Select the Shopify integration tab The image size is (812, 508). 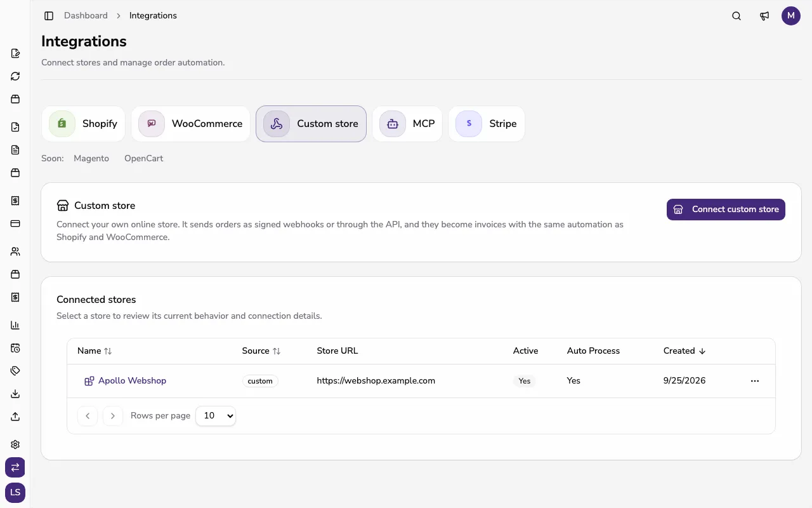point(82,124)
